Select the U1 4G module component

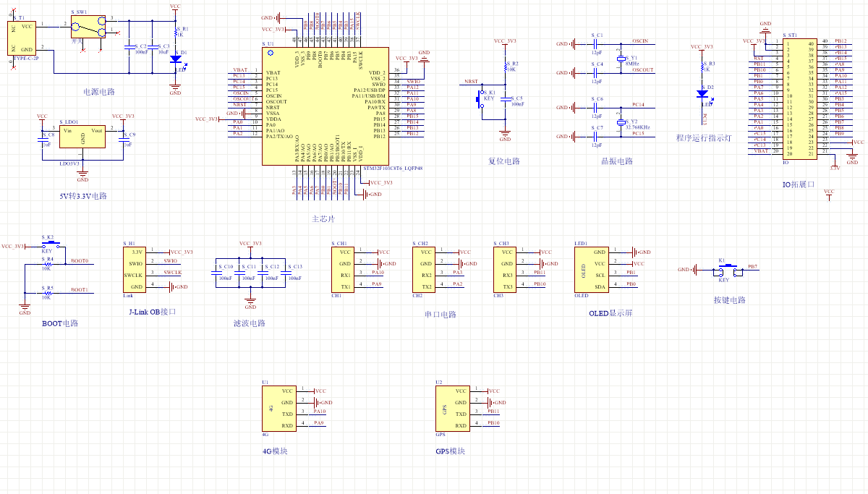tap(278, 409)
